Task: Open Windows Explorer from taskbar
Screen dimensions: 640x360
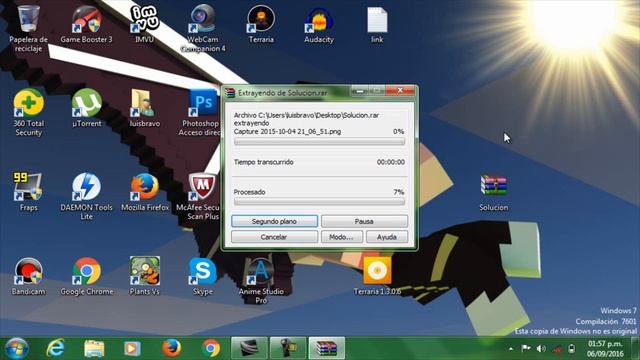Action: coord(94,348)
